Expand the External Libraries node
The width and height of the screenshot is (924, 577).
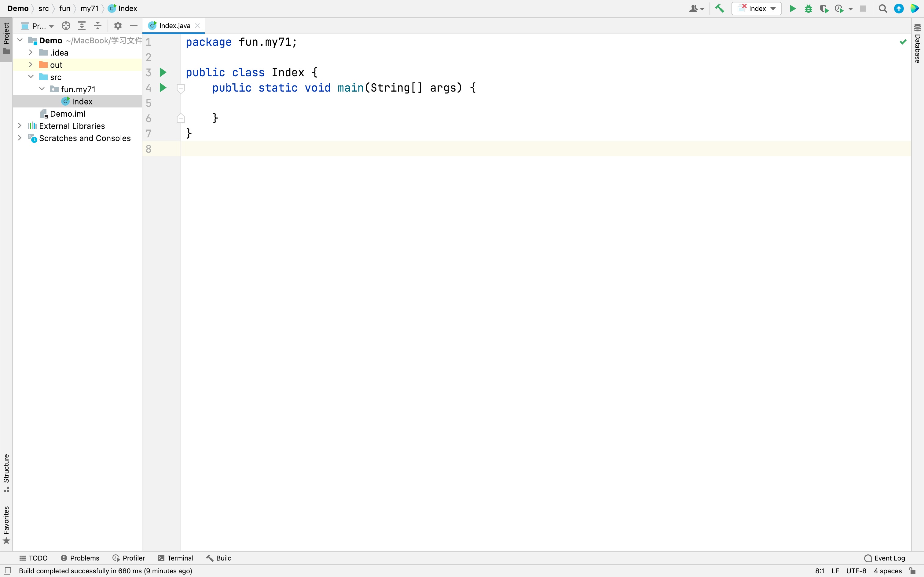[20, 125]
